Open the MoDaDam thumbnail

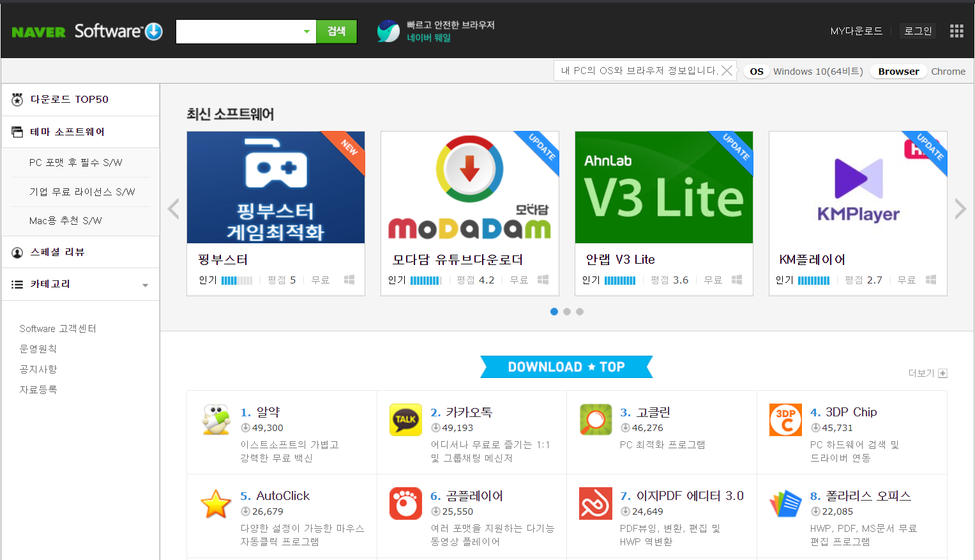pos(470,187)
